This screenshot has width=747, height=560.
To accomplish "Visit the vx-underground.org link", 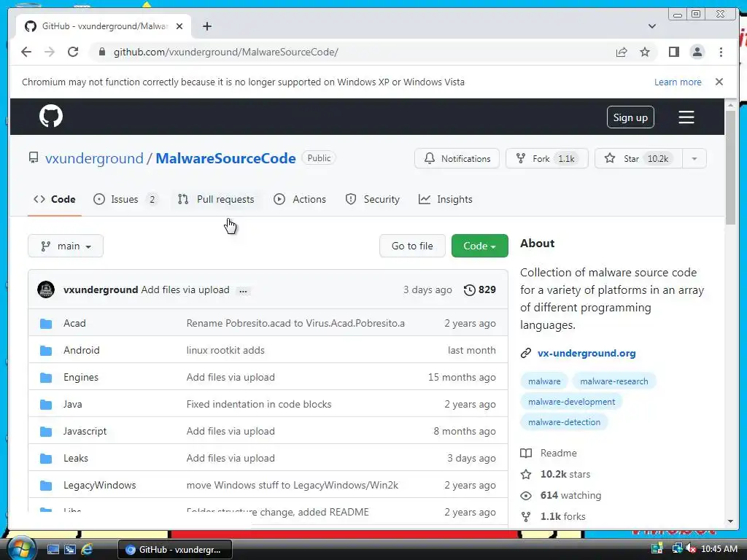I will pos(587,354).
